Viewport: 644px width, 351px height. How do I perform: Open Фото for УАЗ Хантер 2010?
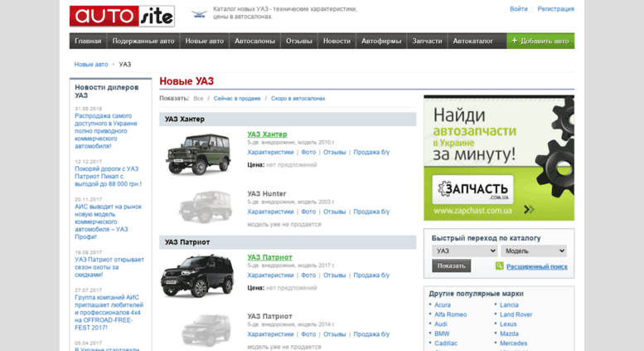pos(308,153)
